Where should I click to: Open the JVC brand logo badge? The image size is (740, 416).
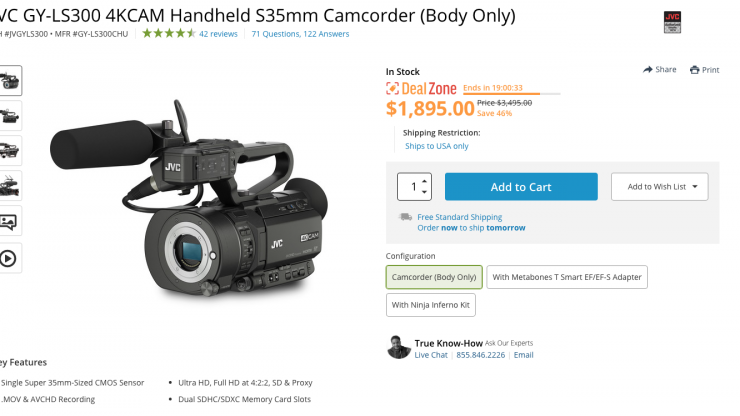click(673, 22)
